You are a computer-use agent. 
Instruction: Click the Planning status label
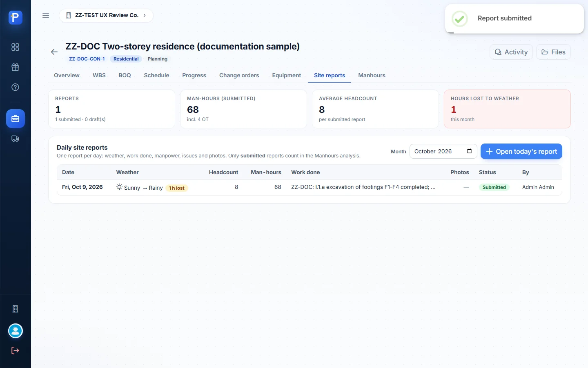pyautogui.click(x=158, y=59)
